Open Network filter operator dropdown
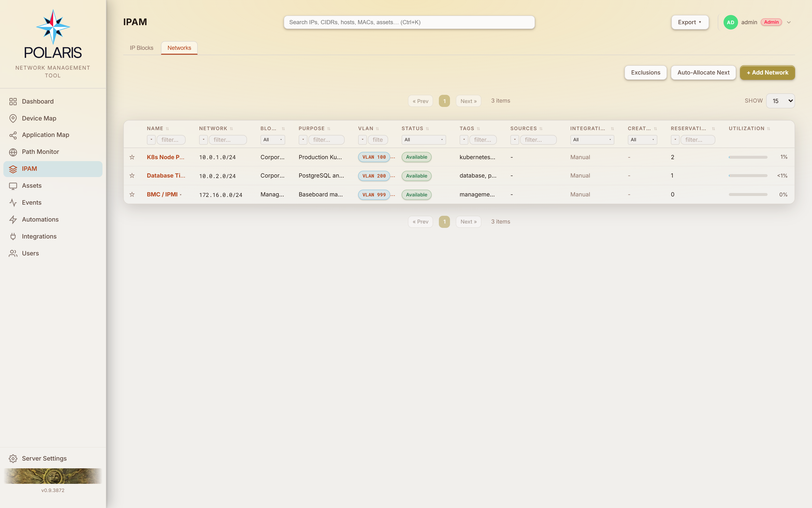This screenshot has width=812, height=508. tap(203, 140)
